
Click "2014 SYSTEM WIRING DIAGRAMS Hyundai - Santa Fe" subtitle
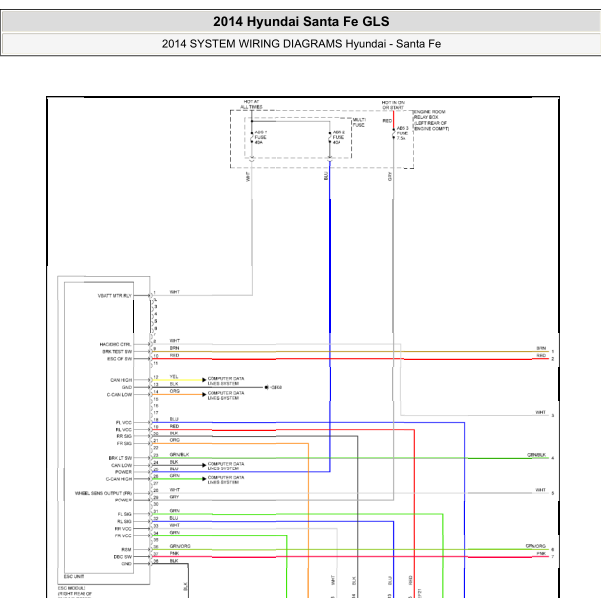click(301, 44)
